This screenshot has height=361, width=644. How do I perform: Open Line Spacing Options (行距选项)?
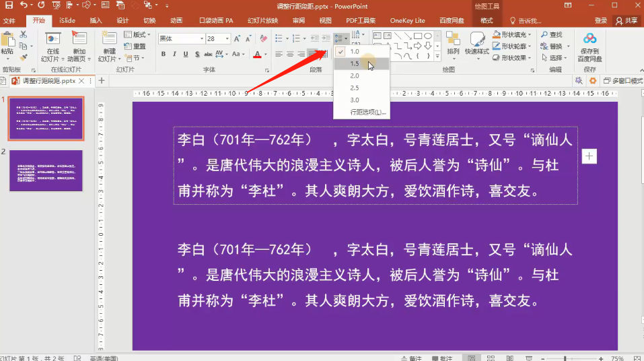[361, 112]
